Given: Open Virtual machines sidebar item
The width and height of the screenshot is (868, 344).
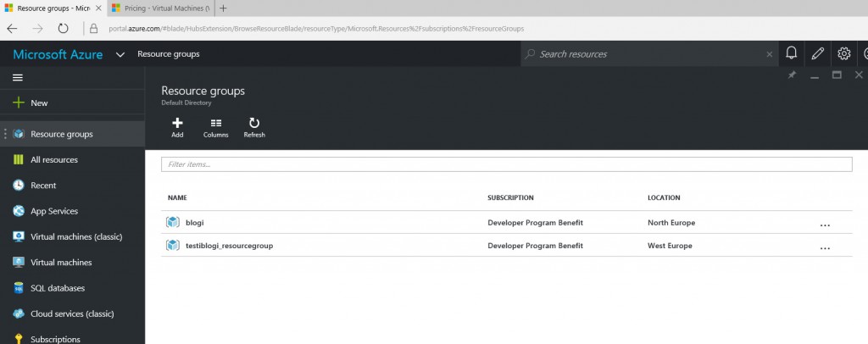Looking at the screenshot, I should (x=73, y=263).
